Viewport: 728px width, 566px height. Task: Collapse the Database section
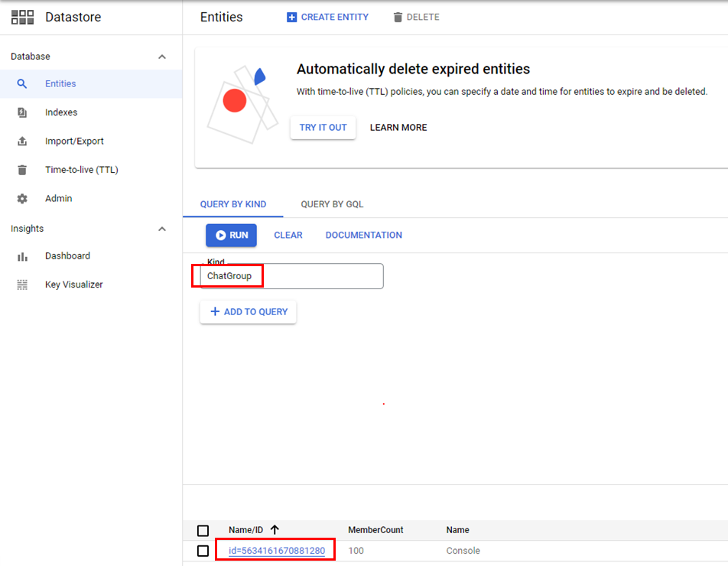pyautogui.click(x=161, y=56)
